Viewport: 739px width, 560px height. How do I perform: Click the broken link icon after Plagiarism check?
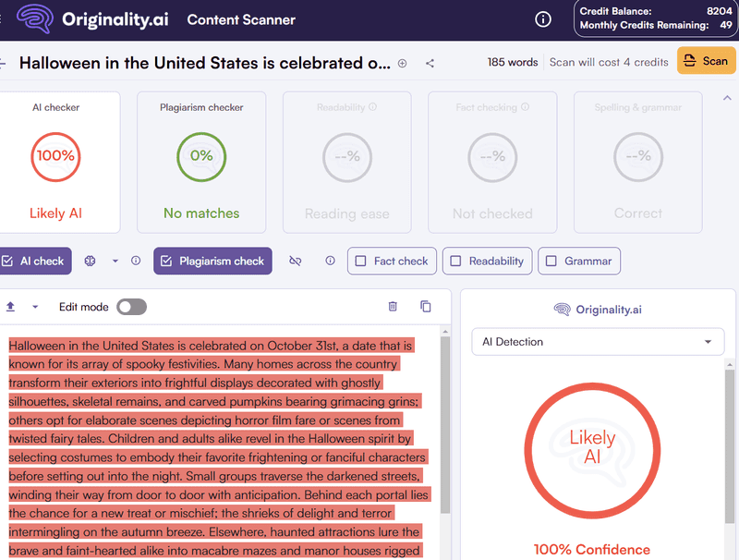pyautogui.click(x=295, y=261)
